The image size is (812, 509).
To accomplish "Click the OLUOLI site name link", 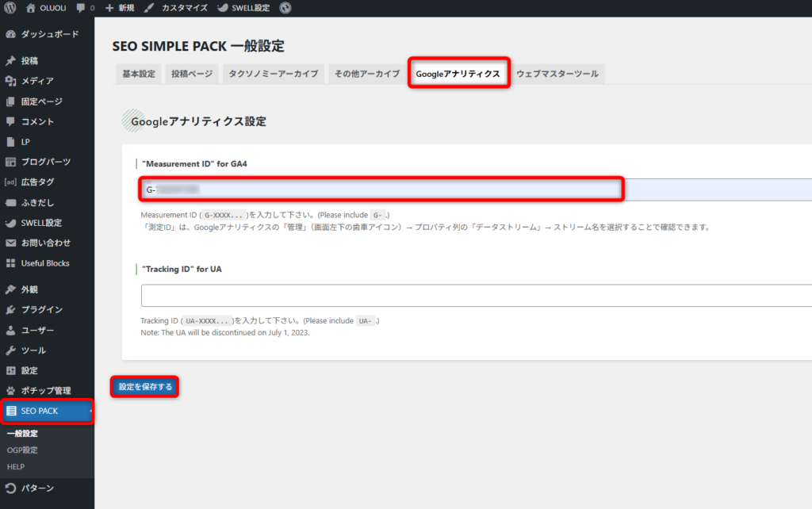I will pos(53,8).
